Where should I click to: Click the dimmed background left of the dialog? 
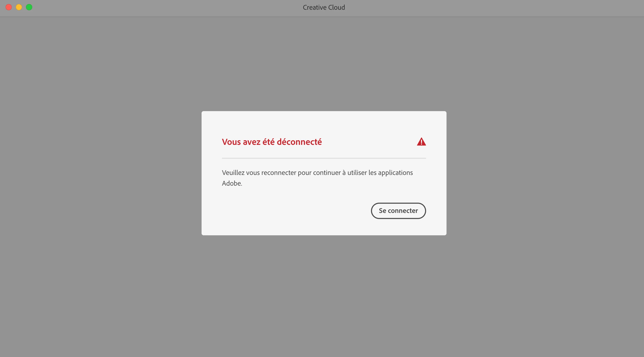click(101, 173)
